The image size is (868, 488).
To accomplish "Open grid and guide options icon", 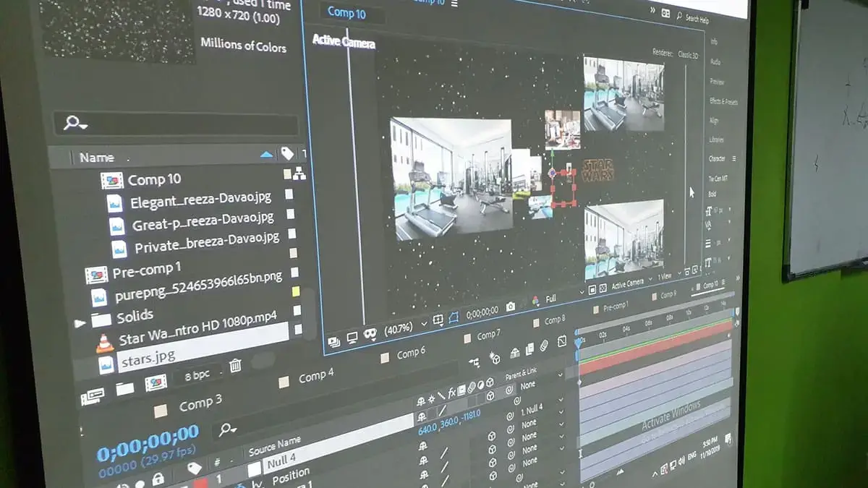I will [438, 320].
